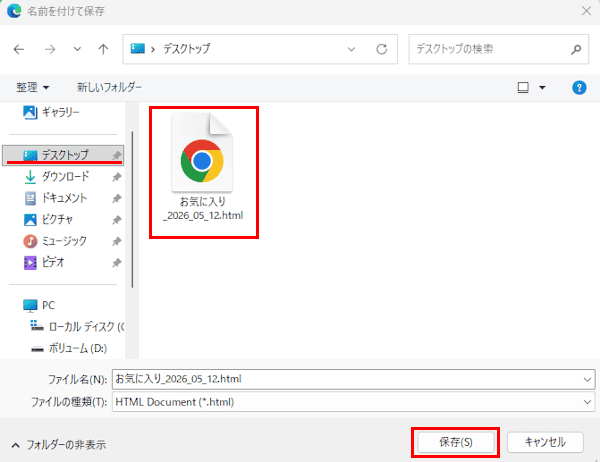Click the 保存(S) button
600x462 pixels.
pos(455,442)
